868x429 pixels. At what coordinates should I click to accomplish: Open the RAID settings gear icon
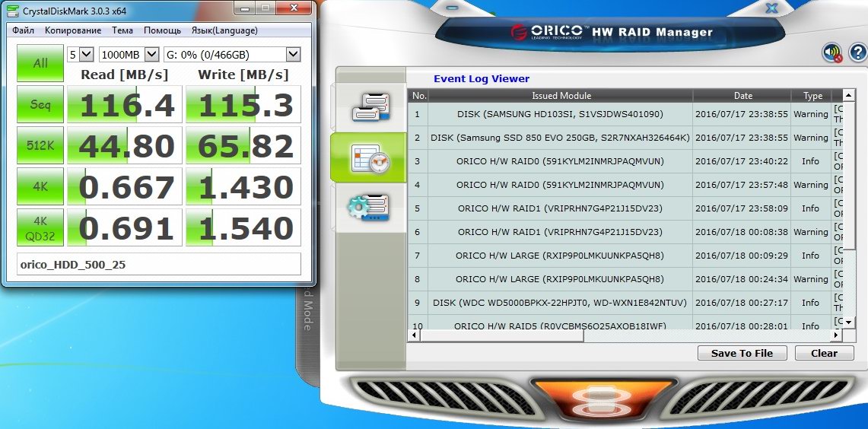[x=369, y=207]
